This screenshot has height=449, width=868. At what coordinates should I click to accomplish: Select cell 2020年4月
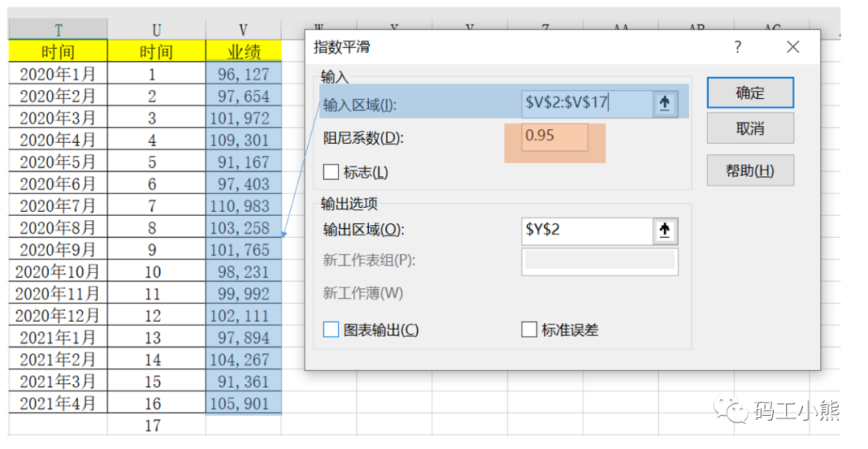point(58,139)
